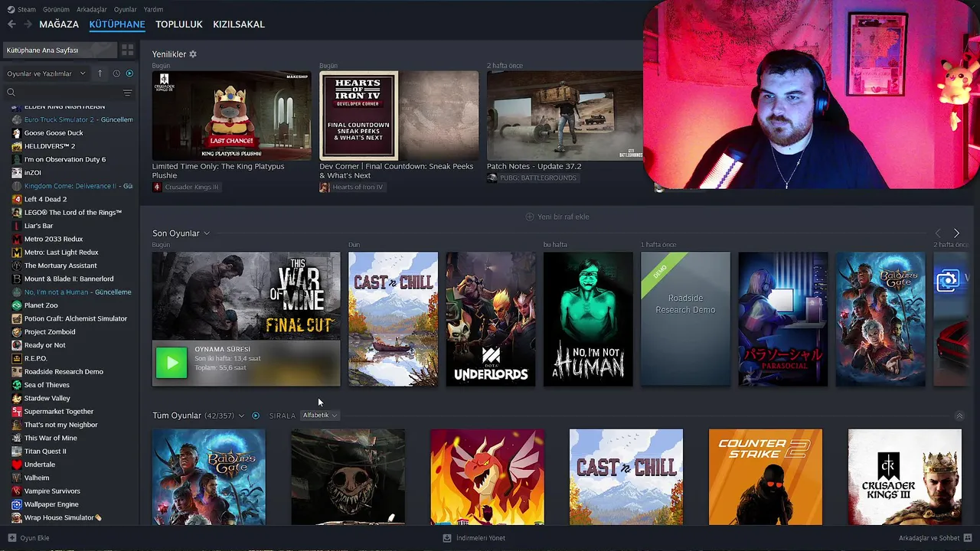Click Left 4 Dead 2 icon in sidebar
Image resolution: width=980 pixels, height=551 pixels.
(x=17, y=199)
